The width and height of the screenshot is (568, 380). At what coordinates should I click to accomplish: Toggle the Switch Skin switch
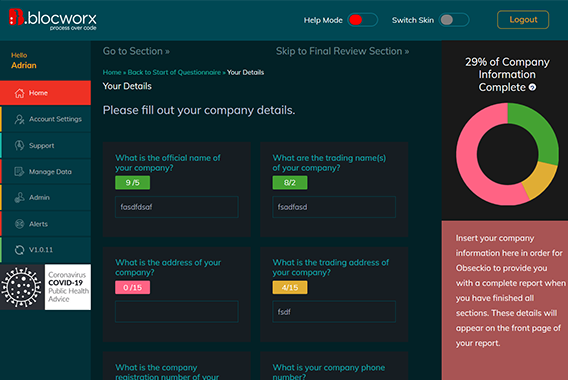click(x=454, y=20)
